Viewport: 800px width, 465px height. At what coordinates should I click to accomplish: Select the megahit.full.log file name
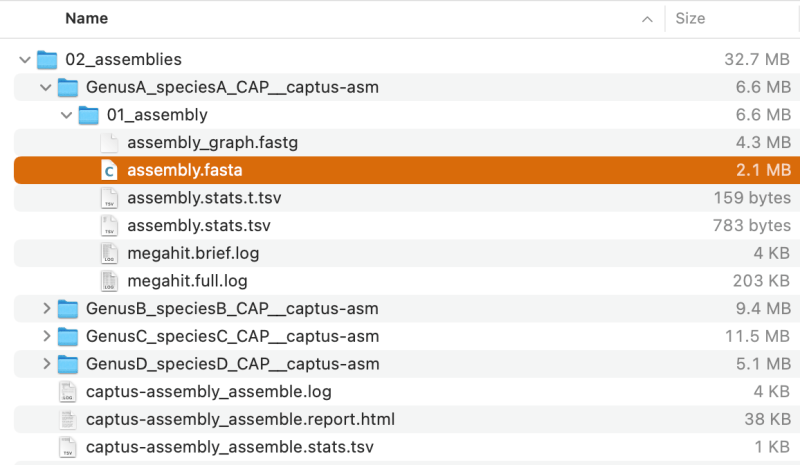[x=187, y=281]
